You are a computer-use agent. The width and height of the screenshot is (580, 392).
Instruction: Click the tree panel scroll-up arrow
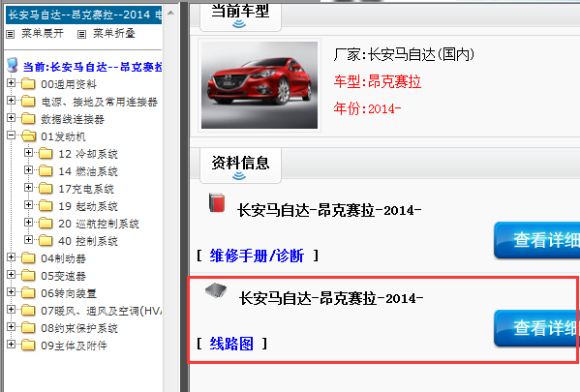170,14
